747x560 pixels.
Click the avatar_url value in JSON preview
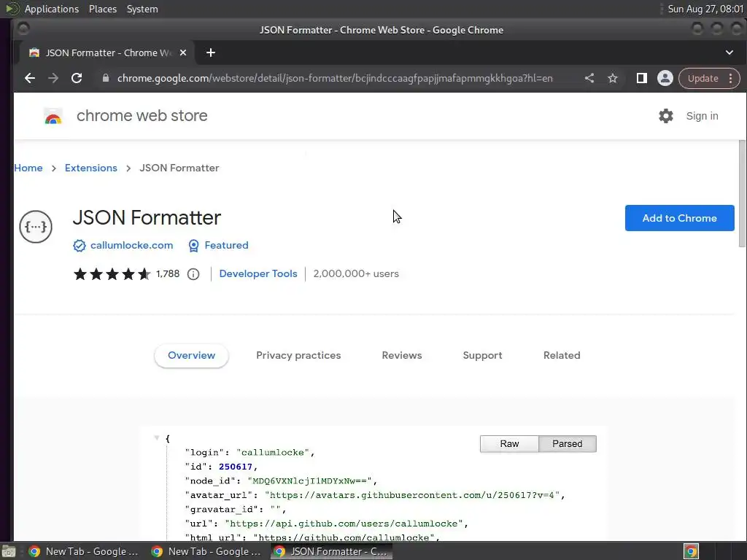[411, 495]
